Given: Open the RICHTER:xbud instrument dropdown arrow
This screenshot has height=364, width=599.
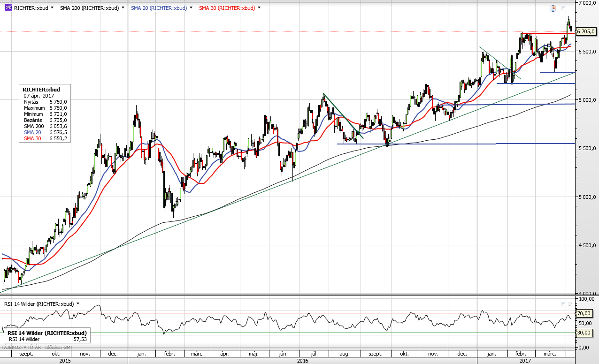Looking at the screenshot, I should (x=52, y=8).
